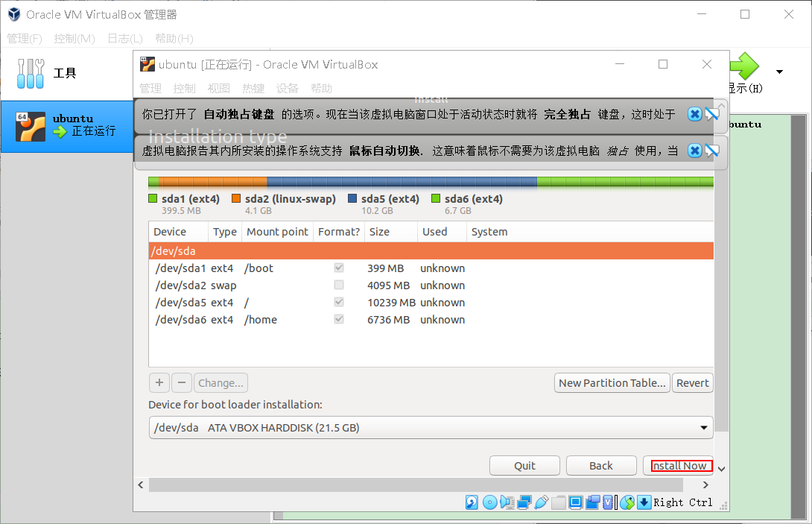Click the Device column header
Image resolution: width=812 pixels, height=524 pixels.
179,232
